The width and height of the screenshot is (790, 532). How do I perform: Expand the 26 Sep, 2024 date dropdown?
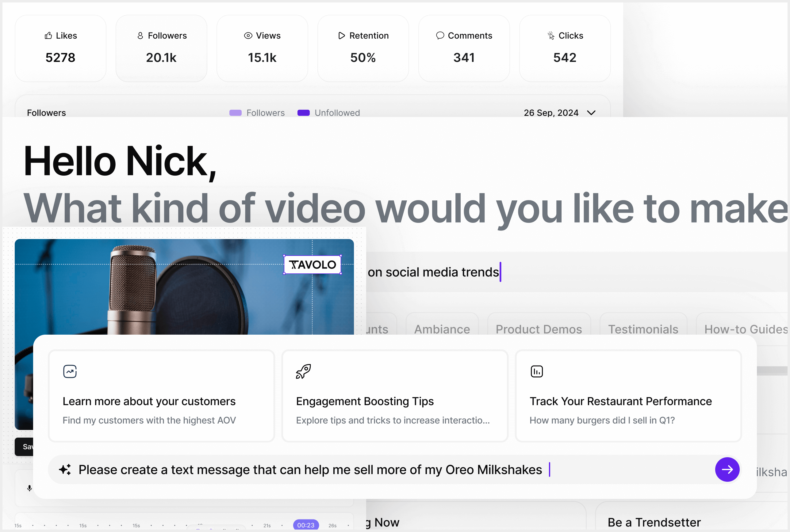click(x=591, y=113)
